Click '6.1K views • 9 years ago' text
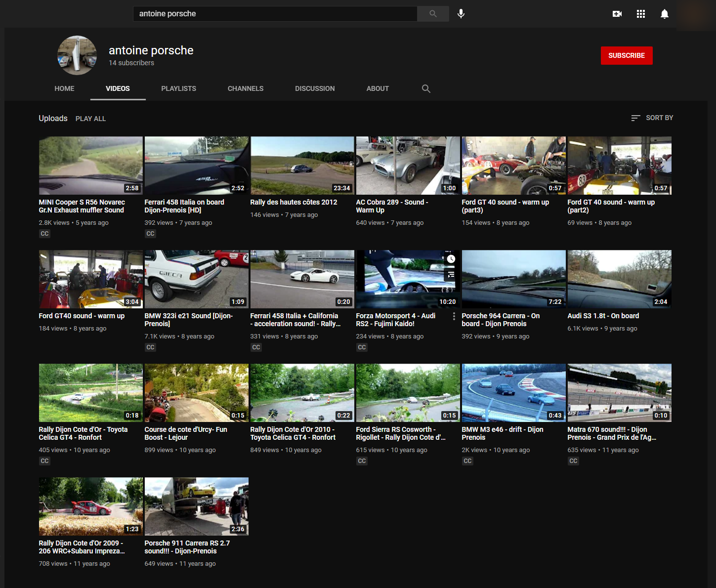This screenshot has width=716, height=588. pyautogui.click(x=602, y=329)
